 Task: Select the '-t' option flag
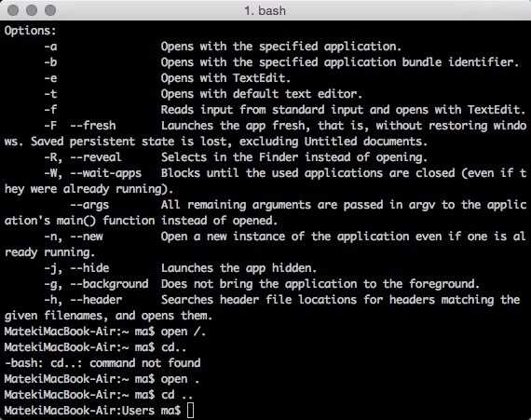(x=50, y=94)
